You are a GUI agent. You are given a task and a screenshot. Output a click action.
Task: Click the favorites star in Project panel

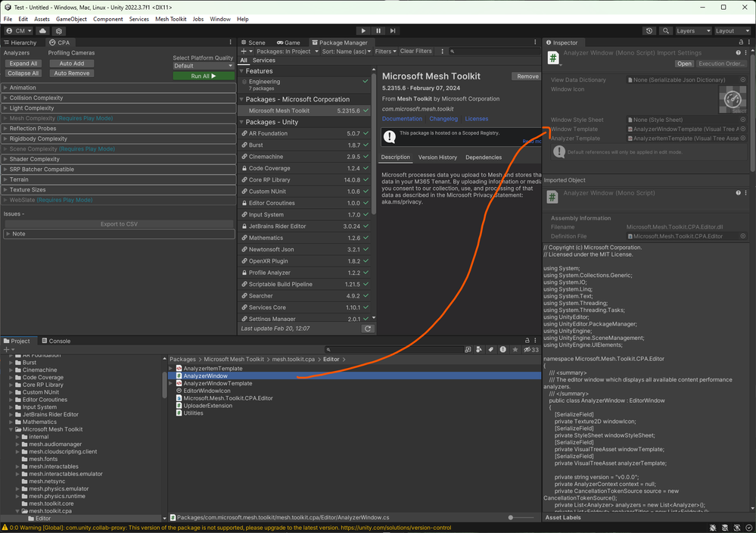coord(515,350)
